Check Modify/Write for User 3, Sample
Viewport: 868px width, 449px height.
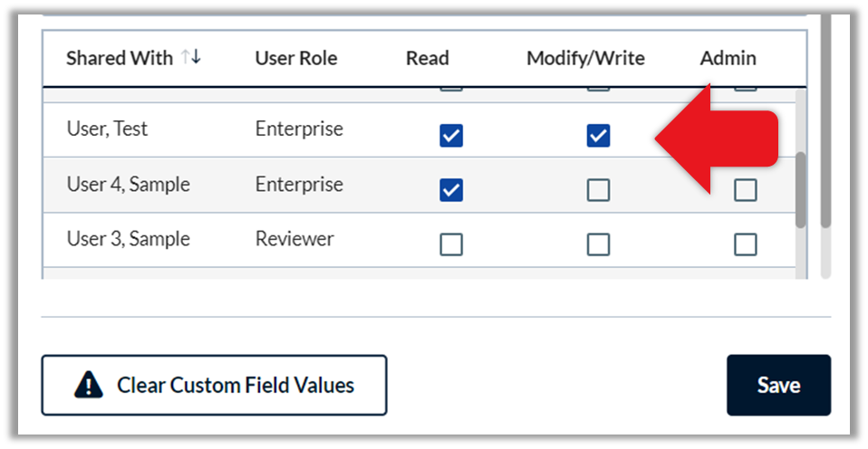pyautogui.click(x=598, y=244)
